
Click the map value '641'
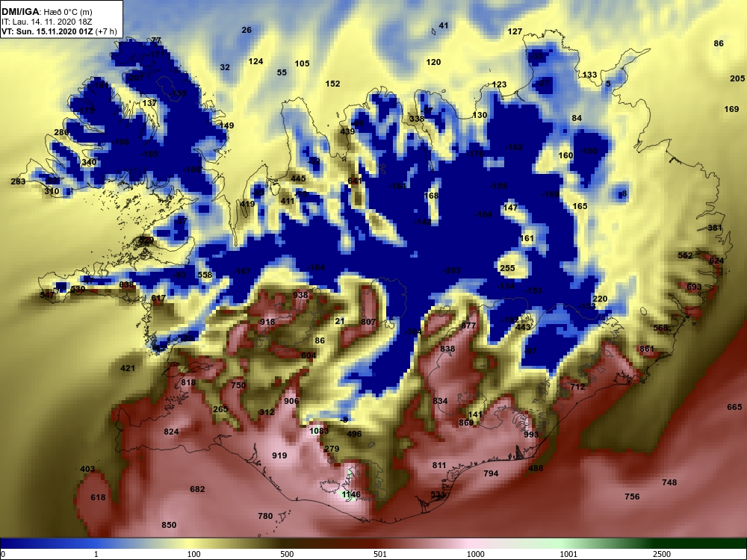355,181
